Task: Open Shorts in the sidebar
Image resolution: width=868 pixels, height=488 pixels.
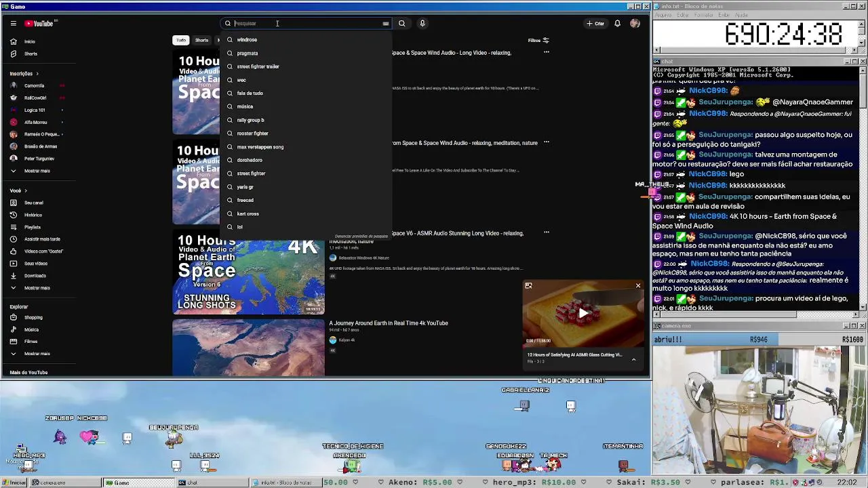Action: [31, 54]
